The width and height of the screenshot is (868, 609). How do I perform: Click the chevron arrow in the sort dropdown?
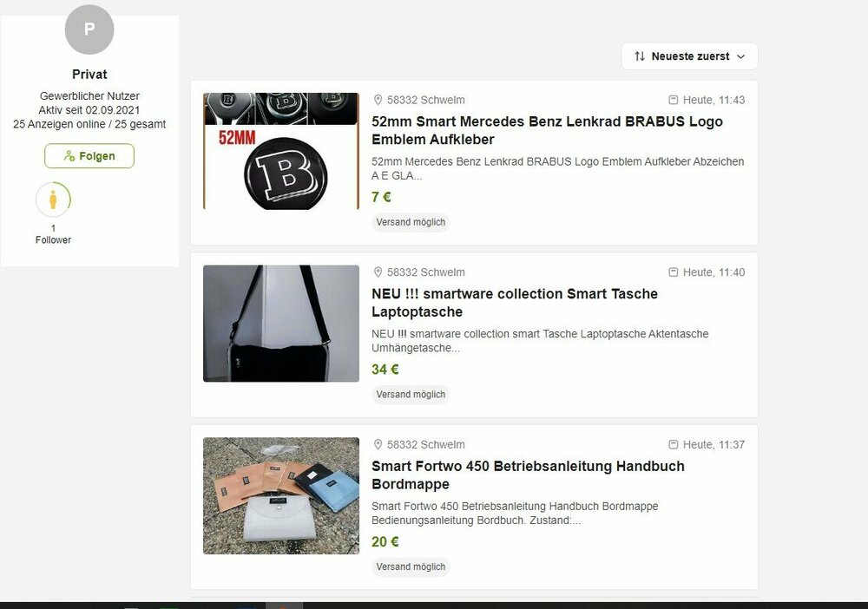[x=741, y=56]
